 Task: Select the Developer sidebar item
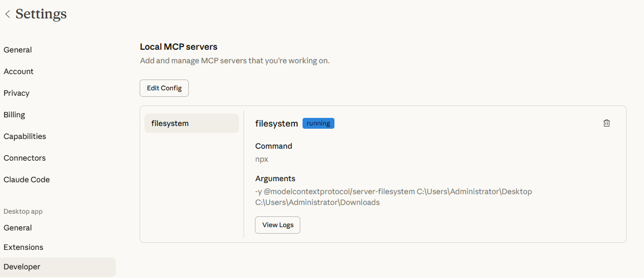pyautogui.click(x=22, y=267)
